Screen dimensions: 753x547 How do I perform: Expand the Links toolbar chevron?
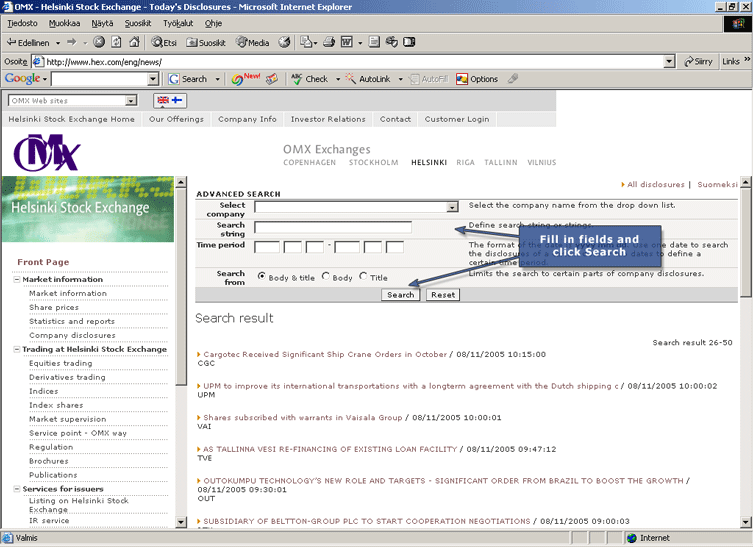point(747,59)
